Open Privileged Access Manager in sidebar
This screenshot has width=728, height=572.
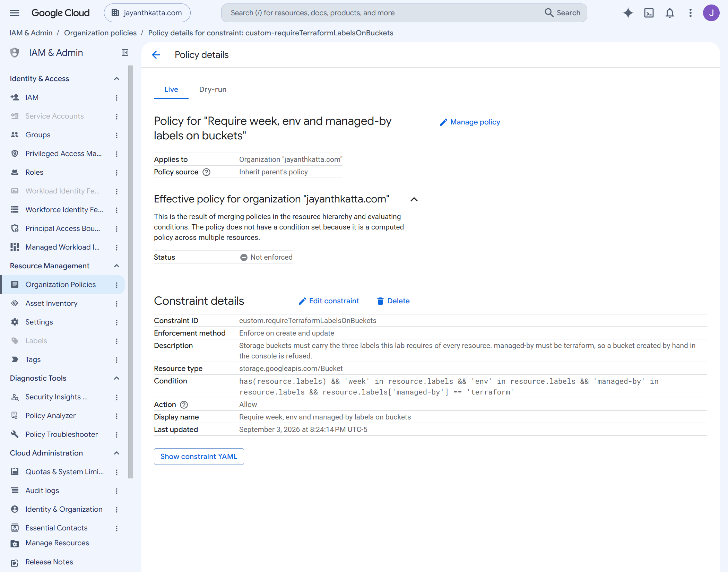(x=63, y=154)
